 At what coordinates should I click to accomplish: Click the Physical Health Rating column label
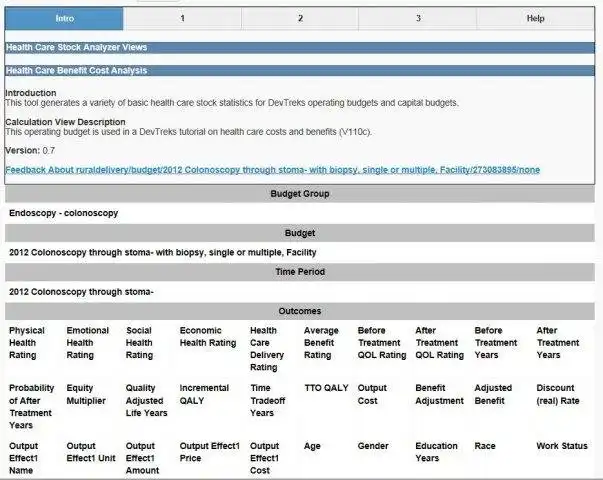click(27, 343)
